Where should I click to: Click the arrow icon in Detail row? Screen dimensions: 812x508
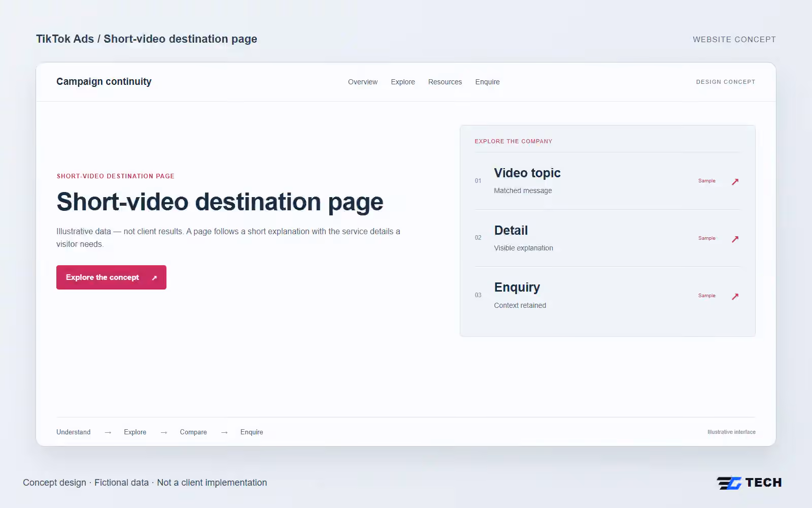pos(735,239)
